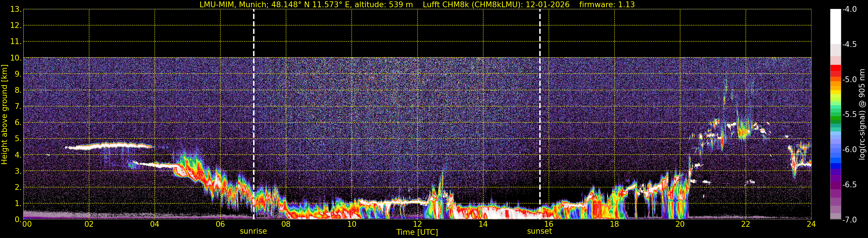Click the "11." height axis tick label

tap(16, 42)
